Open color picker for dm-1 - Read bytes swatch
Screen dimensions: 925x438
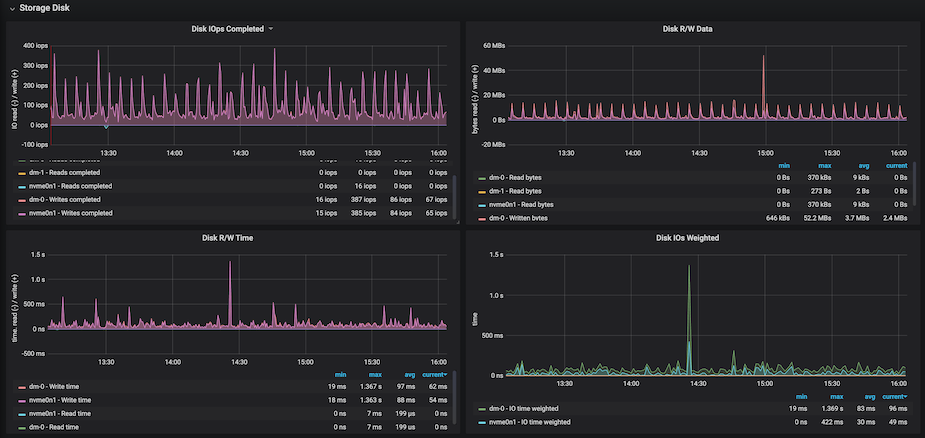[481, 192]
